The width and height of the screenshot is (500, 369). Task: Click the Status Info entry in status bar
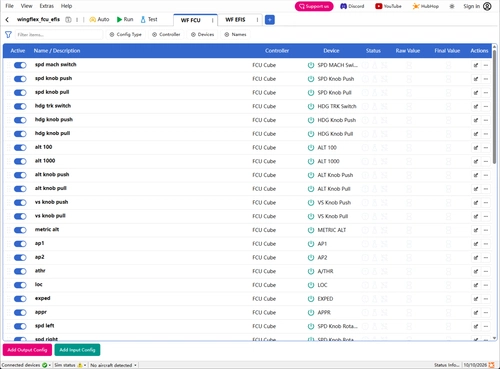[447, 365]
